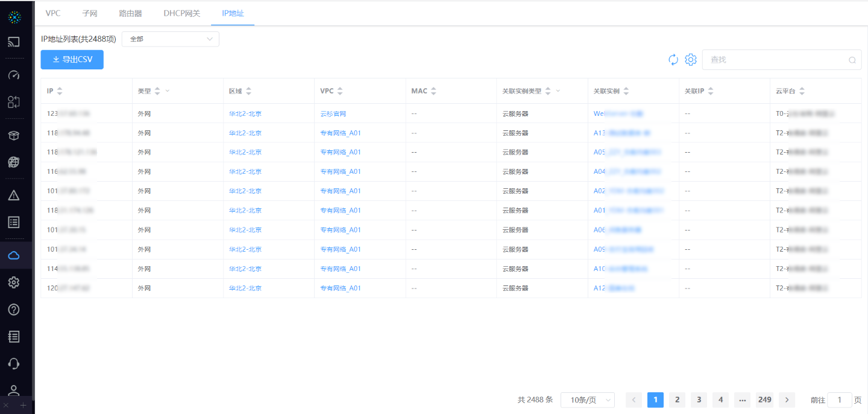Select the cloud icon in sidebar
Screen dimensions: 868x414
[x=14, y=255]
